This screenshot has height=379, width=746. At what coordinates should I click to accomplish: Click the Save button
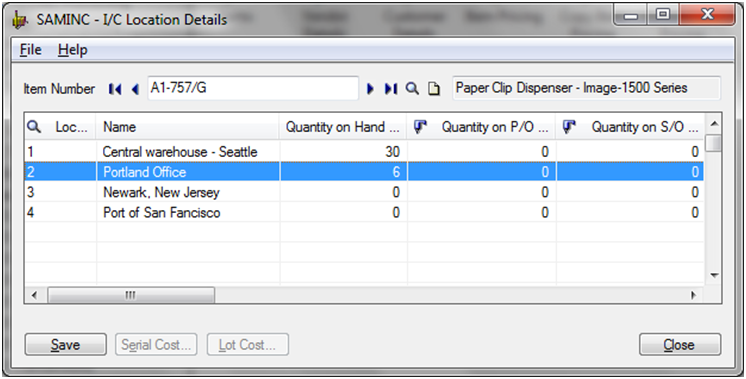coord(66,344)
